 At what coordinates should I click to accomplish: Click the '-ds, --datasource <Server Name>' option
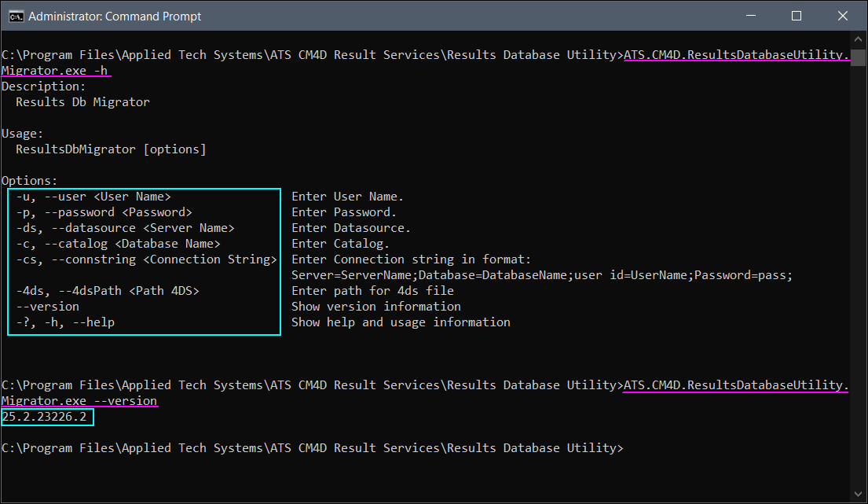click(x=125, y=228)
